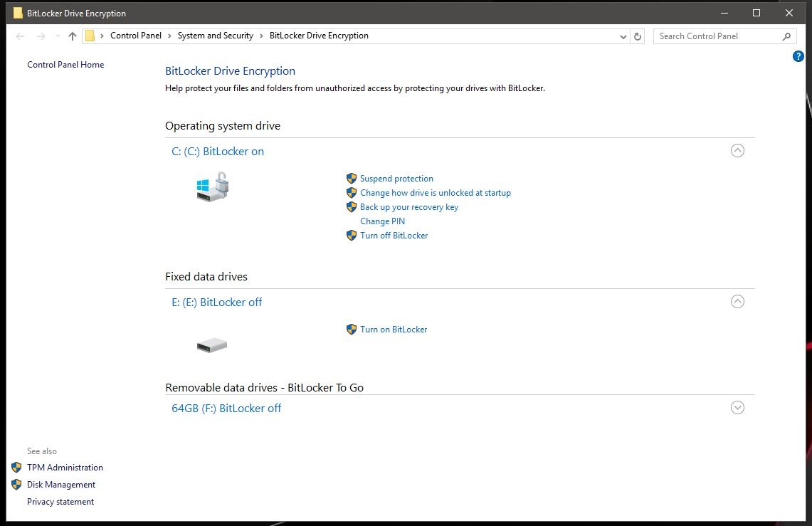Click the E: fixed data drive icon
This screenshot has width=812, height=526.
[211, 345]
